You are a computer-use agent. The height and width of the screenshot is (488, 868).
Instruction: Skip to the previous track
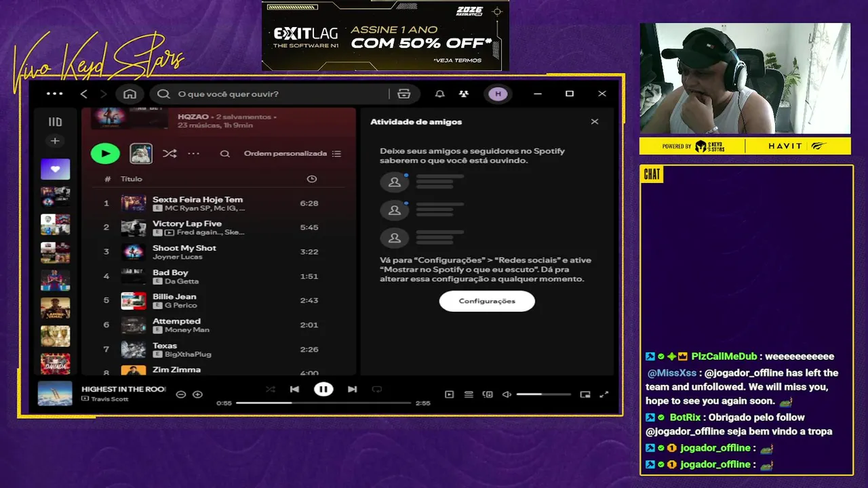294,389
